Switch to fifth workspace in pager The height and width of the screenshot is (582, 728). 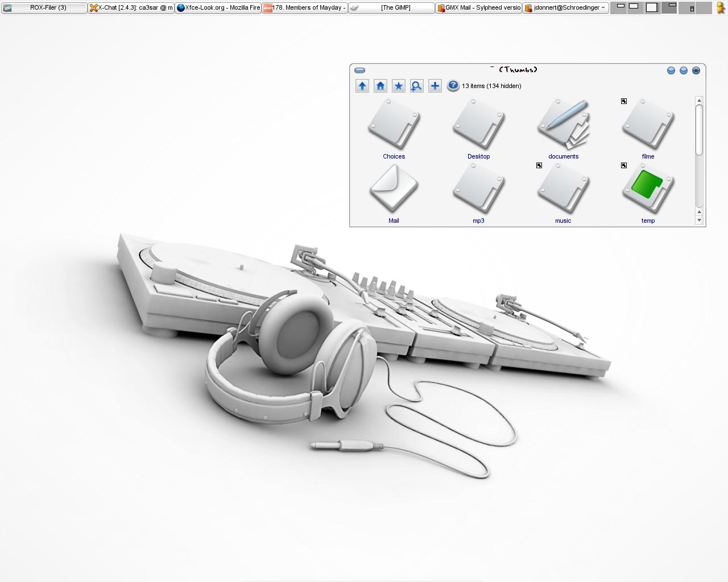pyautogui.click(x=686, y=7)
